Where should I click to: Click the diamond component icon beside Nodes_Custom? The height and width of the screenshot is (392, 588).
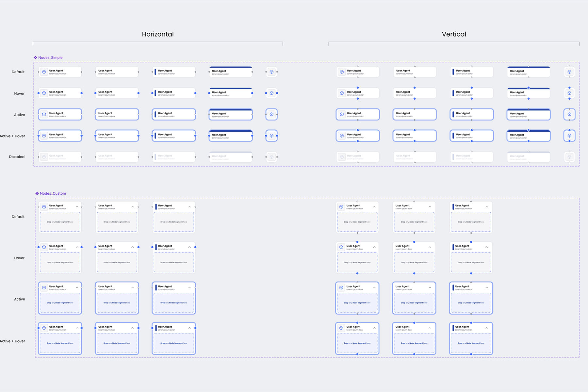pyautogui.click(x=37, y=193)
